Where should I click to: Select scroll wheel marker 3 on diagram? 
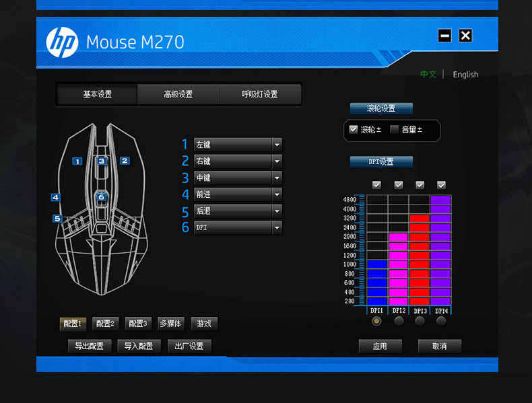pyautogui.click(x=101, y=161)
